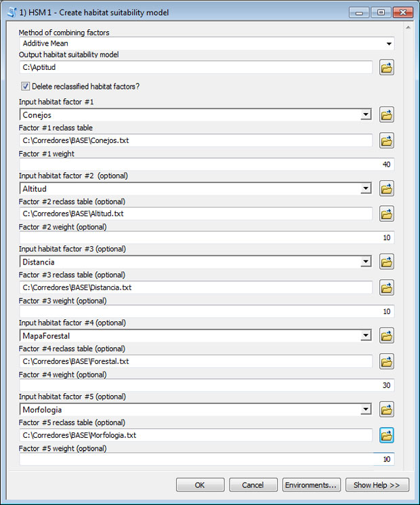Viewport: 420px width, 505px height.
Task: Open the Conejos habitat factor dropdown
Action: coord(366,115)
